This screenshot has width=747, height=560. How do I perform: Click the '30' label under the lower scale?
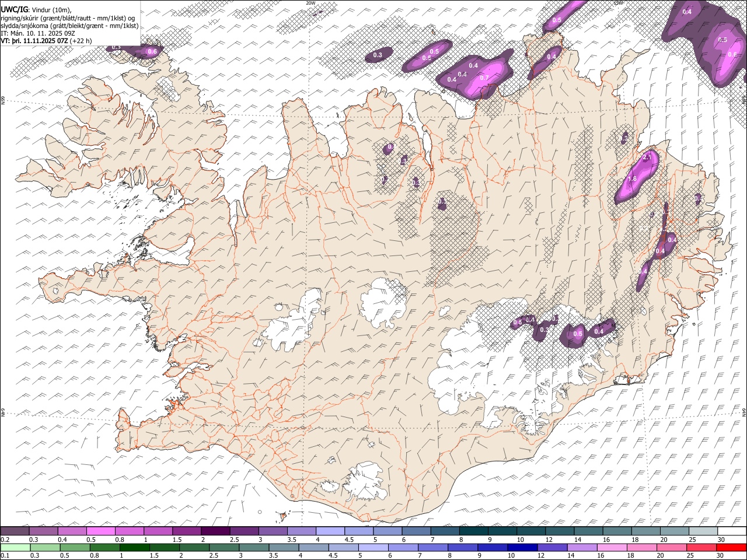tap(720, 556)
